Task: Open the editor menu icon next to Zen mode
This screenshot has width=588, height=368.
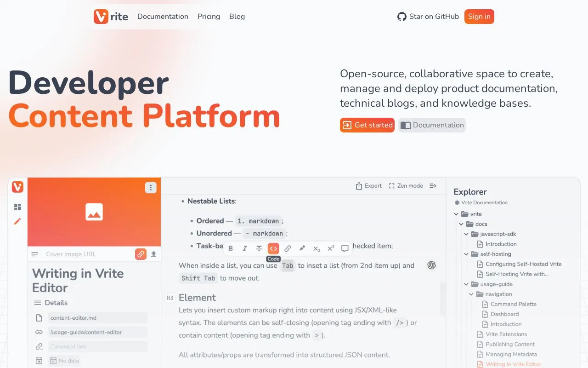Action: 433,186
